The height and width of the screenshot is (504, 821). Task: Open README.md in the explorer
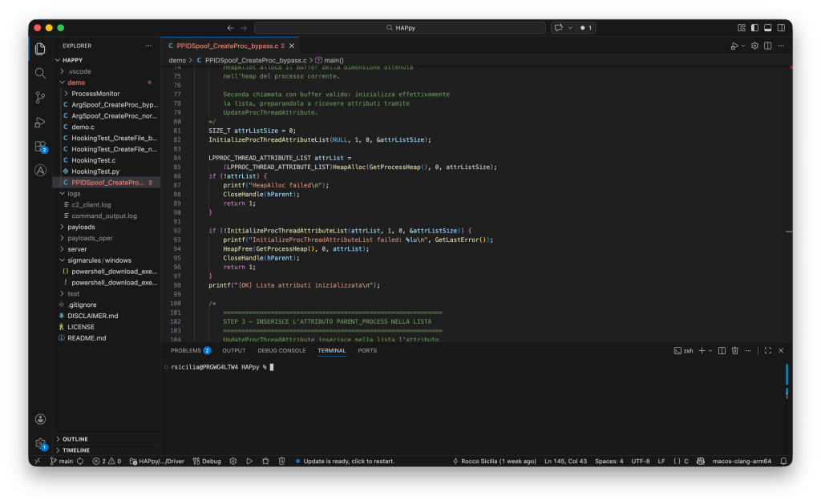pyautogui.click(x=86, y=338)
